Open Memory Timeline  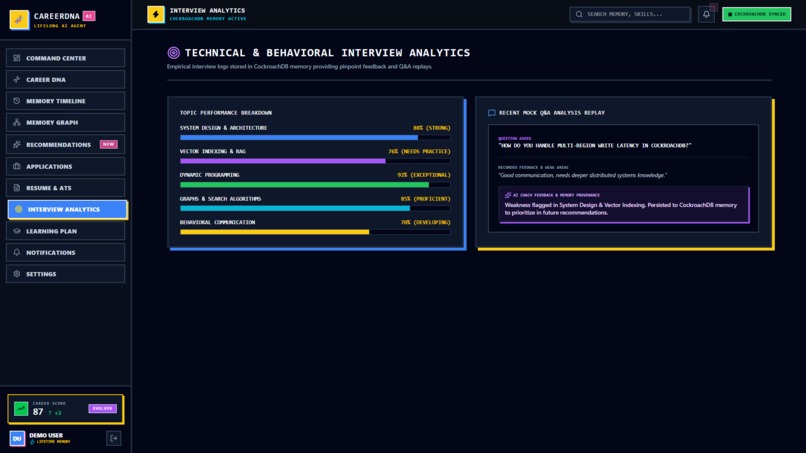65,101
